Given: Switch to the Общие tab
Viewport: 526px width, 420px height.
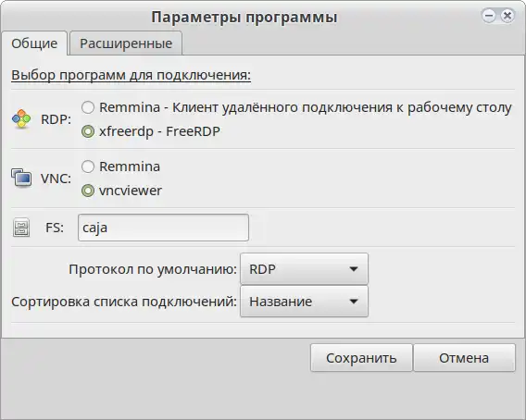Looking at the screenshot, I should pyautogui.click(x=34, y=43).
